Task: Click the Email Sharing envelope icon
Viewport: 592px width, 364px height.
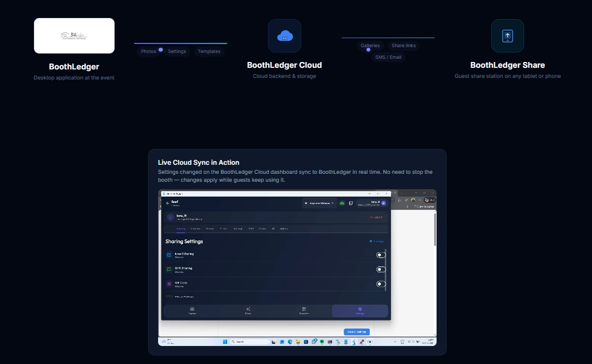Action: coord(169,255)
